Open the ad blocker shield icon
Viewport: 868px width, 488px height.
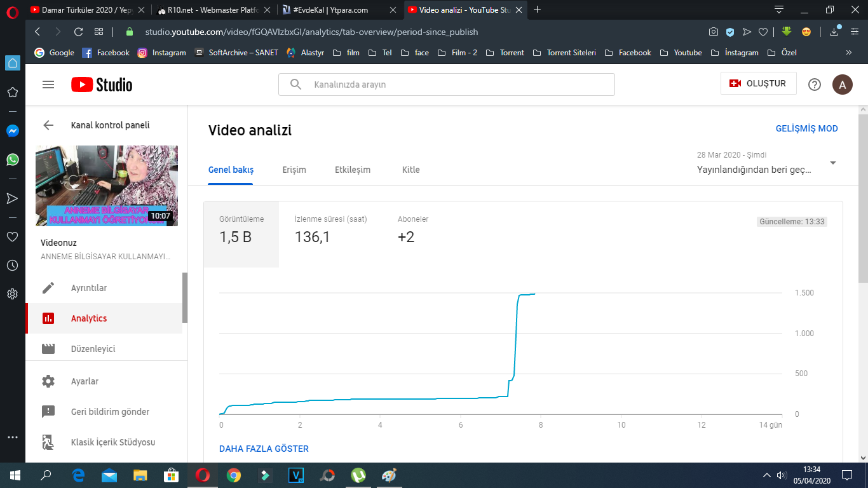click(731, 32)
